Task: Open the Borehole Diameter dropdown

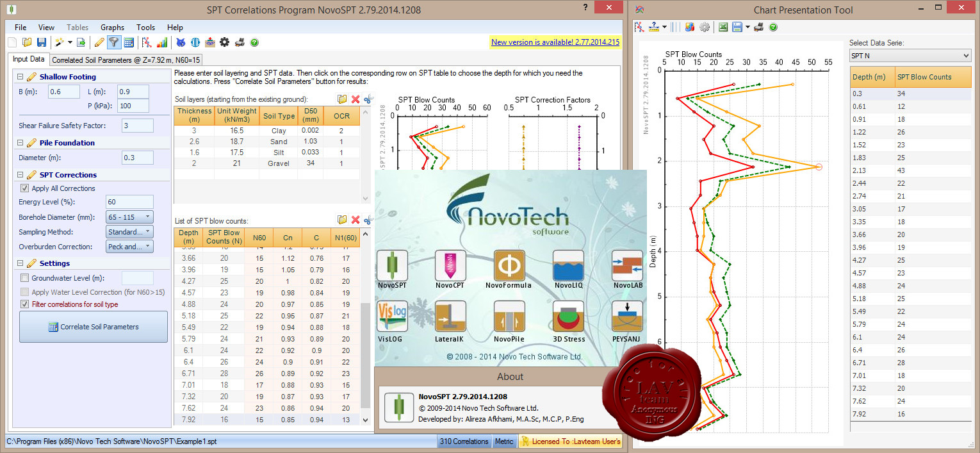Action: (x=129, y=217)
